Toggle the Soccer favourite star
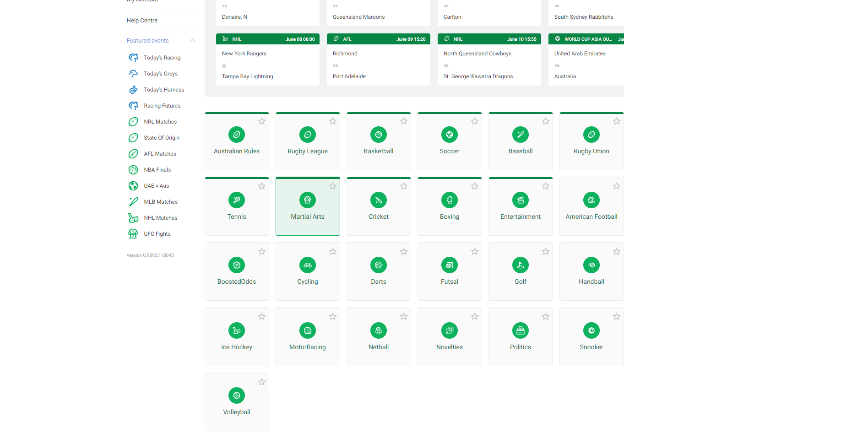The image size is (868, 438). pyautogui.click(x=475, y=121)
